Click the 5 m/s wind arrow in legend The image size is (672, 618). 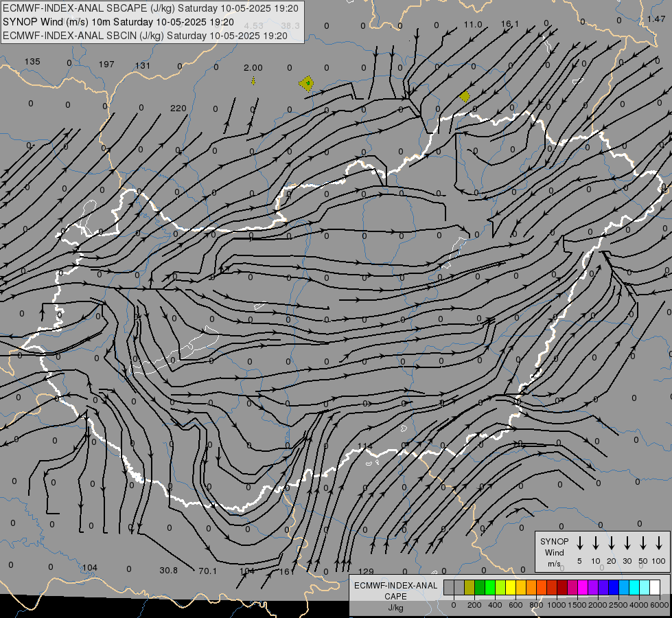tap(579, 543)
